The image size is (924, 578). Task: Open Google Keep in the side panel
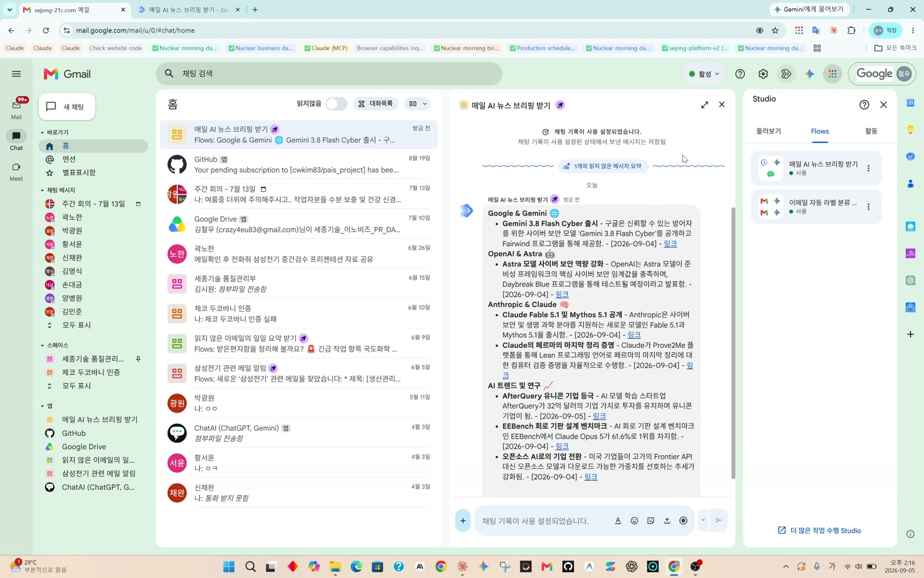click(x=910, y=130)
